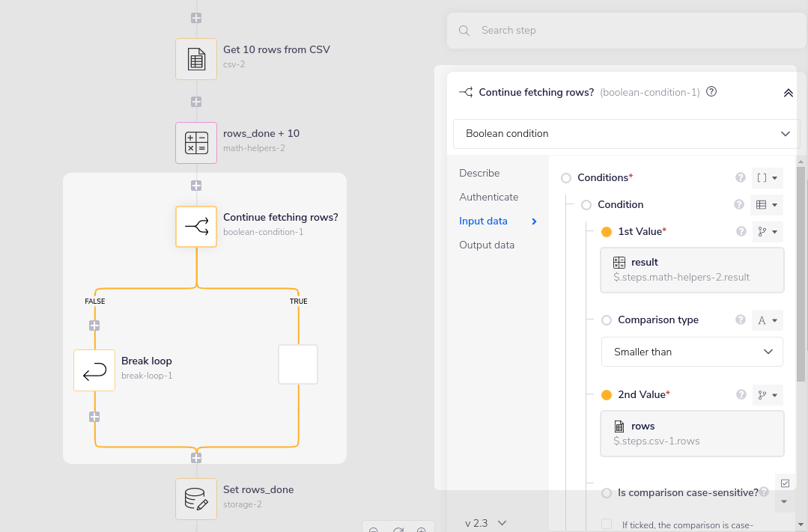Click the help icon next to Conditions
Image resolution: width=808 pixels, height=532 pixels.
tap(741, 177)
